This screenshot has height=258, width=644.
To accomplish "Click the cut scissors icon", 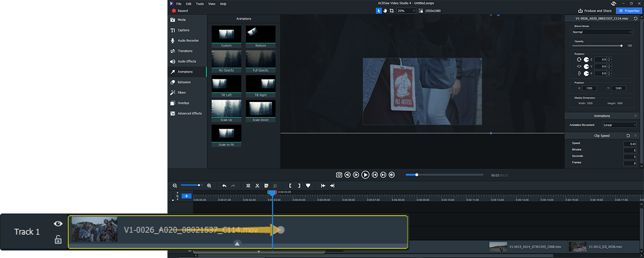I will coord(258,186).
